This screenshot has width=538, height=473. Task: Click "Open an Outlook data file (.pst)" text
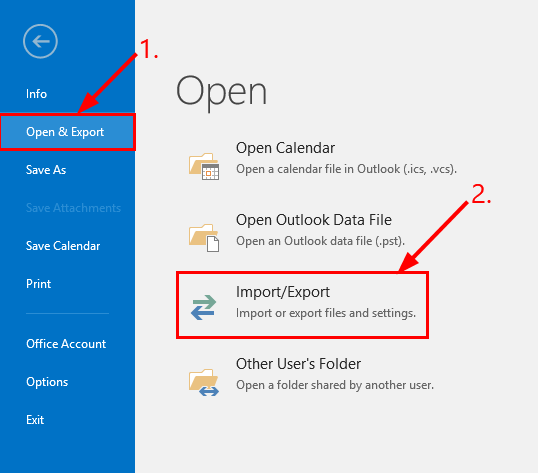click(320, 241)
